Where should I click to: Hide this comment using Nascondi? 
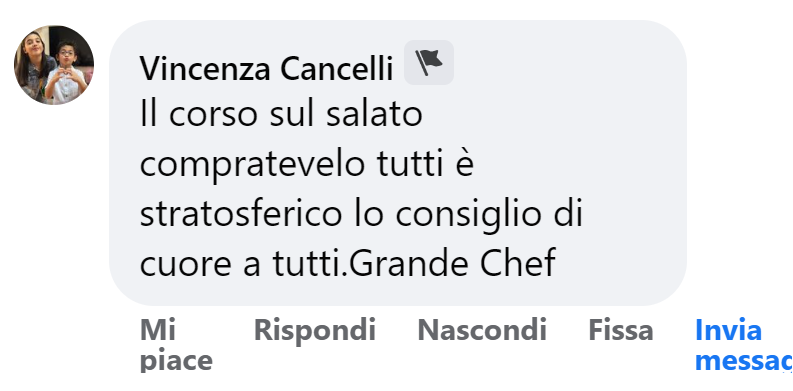(482, 330)
